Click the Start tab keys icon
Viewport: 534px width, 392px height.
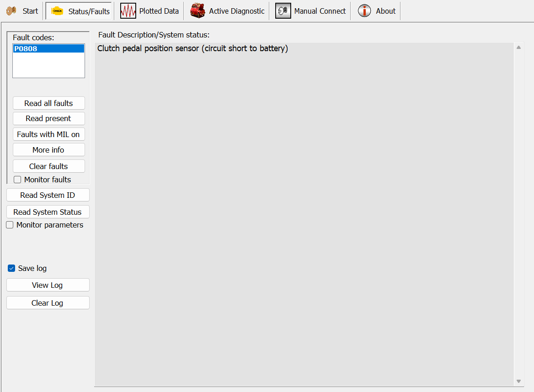pos(11,11)
